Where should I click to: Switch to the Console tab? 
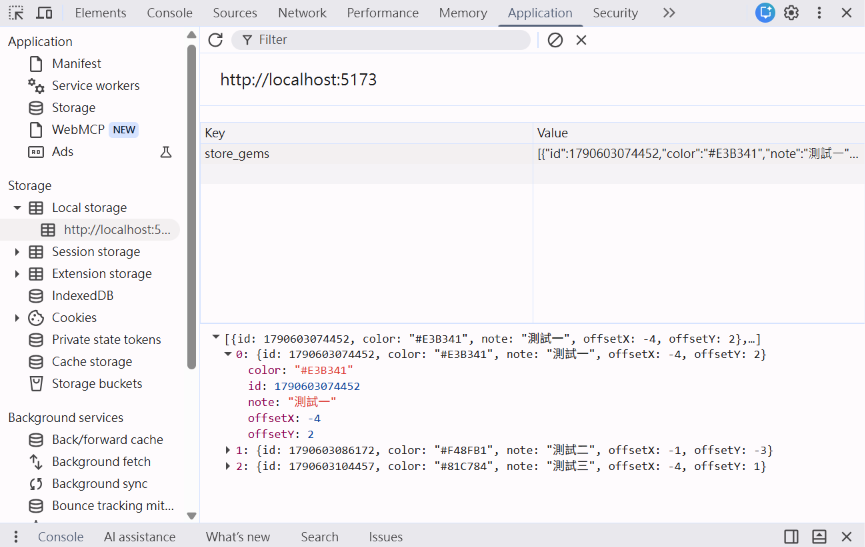click(169, 13)
